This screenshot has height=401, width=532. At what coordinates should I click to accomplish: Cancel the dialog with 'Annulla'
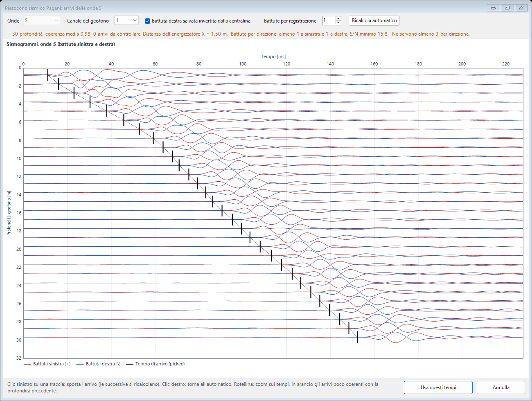[501, 387]
